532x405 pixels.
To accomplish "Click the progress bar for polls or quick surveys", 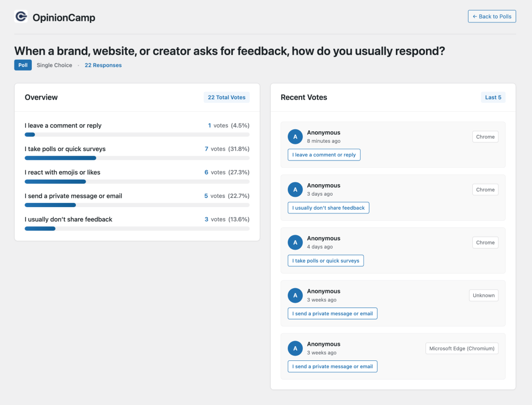I will pyautogui.click(x=137, y=158).
